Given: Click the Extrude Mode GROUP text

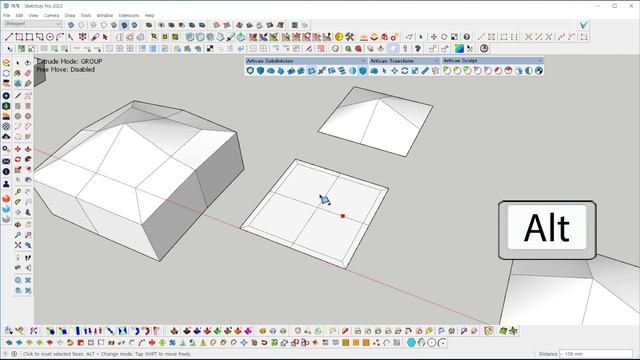Looking at the screenshot, I should [69, 61].
